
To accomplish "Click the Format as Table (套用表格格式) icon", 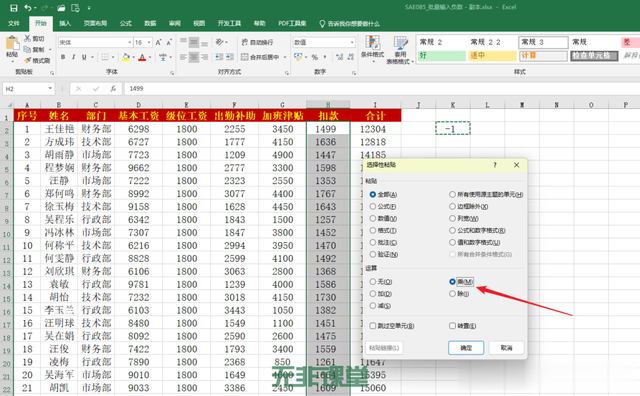I will click(401, 43).
